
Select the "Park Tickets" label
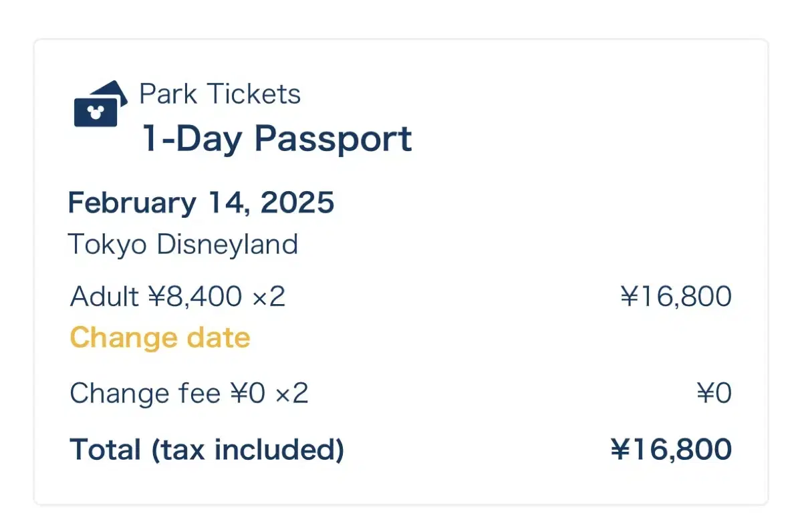click(220, 94)
